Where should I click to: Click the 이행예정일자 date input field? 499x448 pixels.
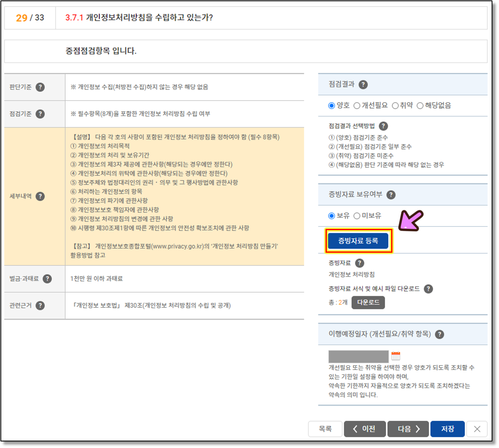point(358,356)
